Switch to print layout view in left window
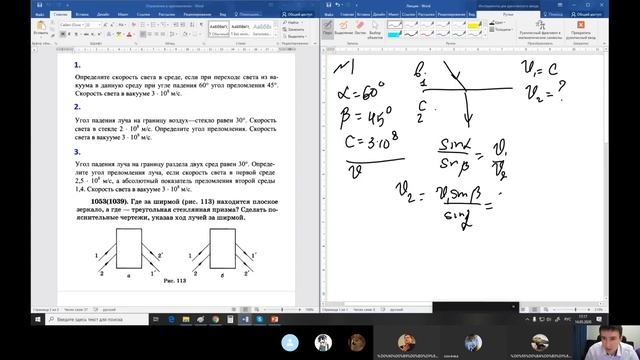Viewport: 640px width, 360px height. 245,310
